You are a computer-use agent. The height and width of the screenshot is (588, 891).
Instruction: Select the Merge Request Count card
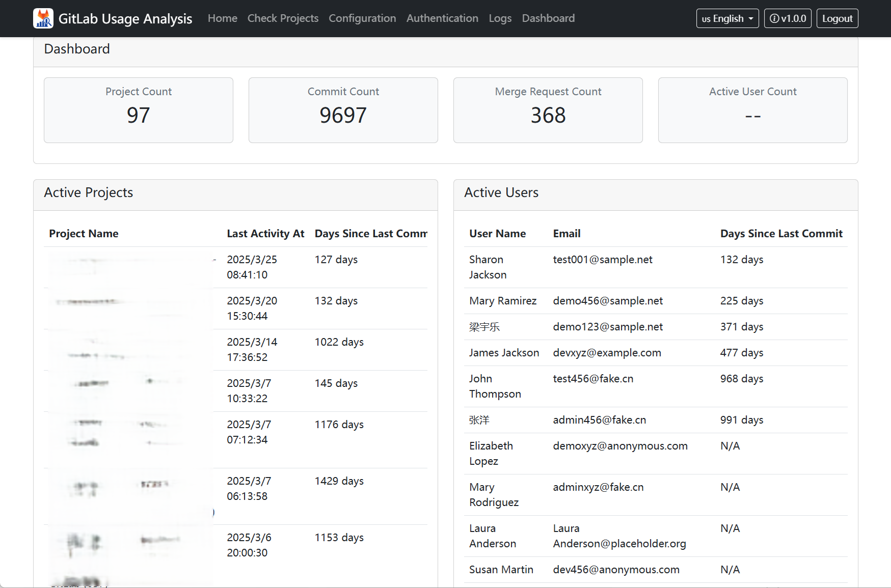click(x=548, y=110)
